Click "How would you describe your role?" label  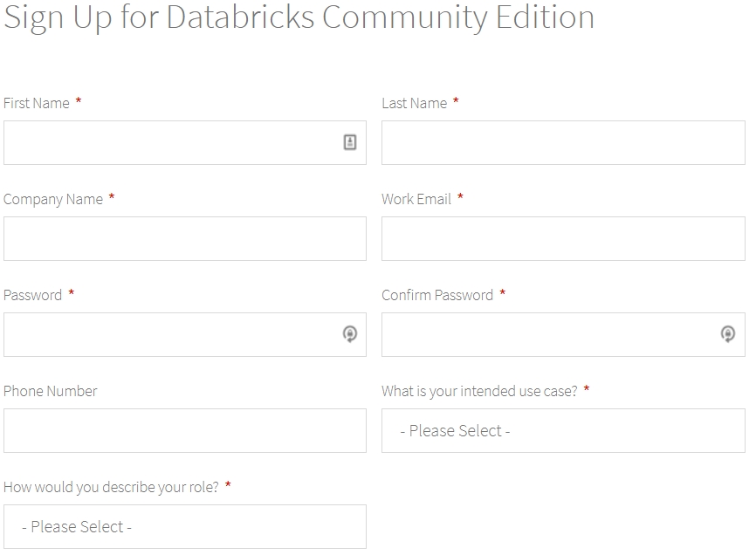[x=111, y=487]
